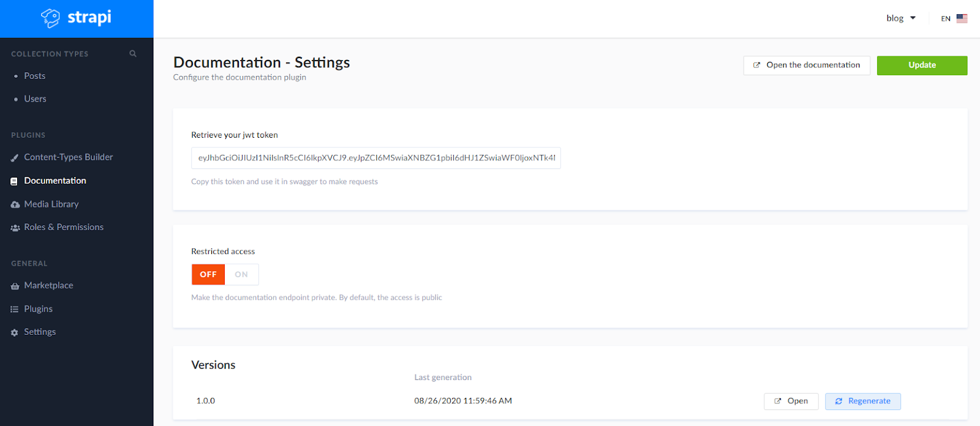
Task: Click the Plugins list icon
Action: click(x=15, y=309)
